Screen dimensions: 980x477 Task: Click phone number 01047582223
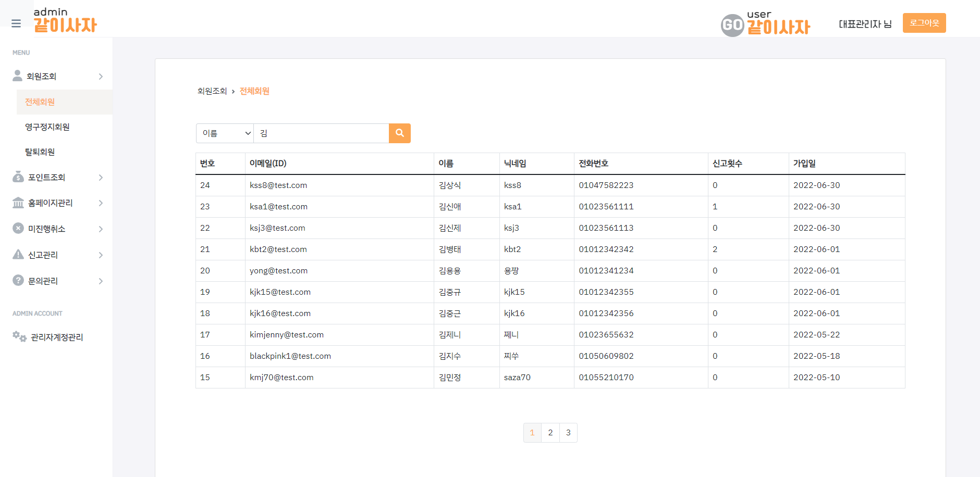[606, 185]
